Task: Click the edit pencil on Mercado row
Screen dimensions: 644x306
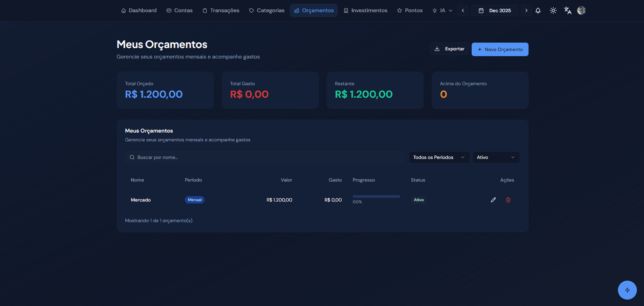Action: coord(493,200)
